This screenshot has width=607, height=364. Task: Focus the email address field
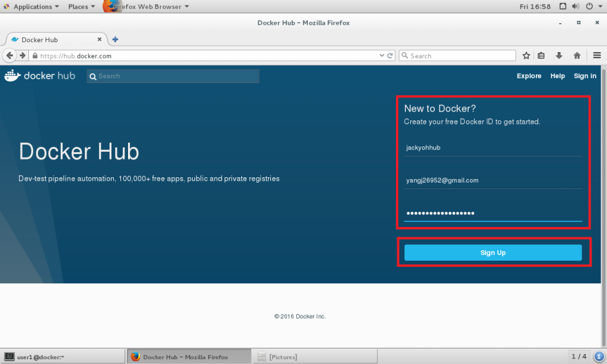[x=493, y=180]
